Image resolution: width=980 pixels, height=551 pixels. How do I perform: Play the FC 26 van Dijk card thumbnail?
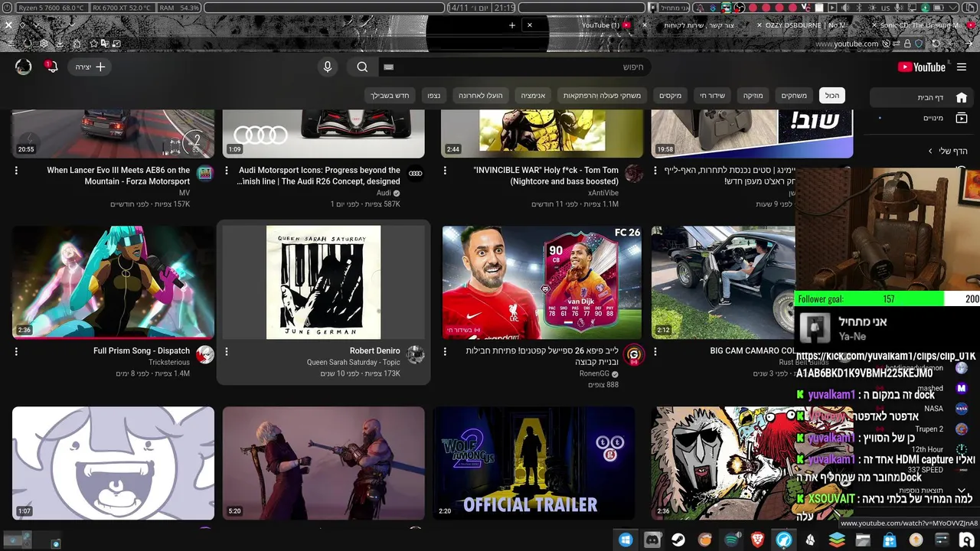coord(542,282)
